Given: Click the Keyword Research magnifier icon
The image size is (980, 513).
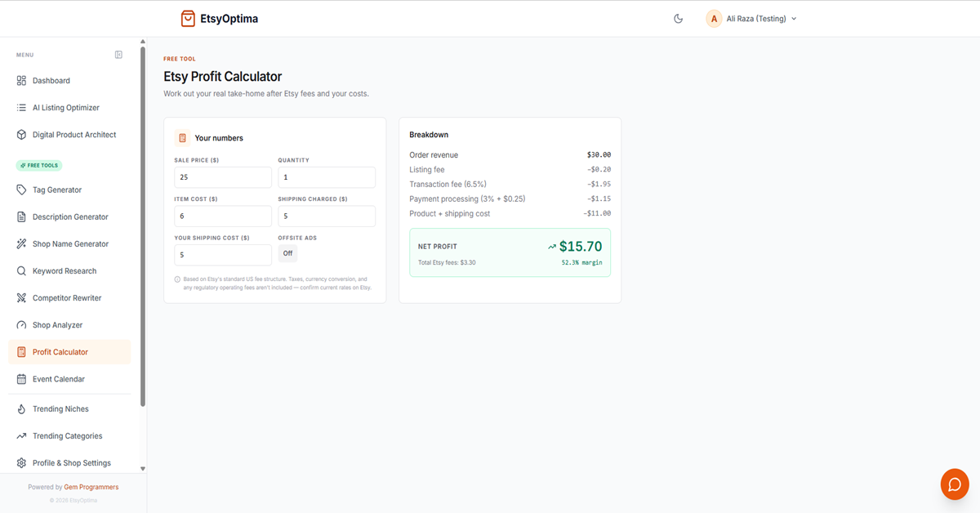Looking at the screenshot, I should (21, 271).
